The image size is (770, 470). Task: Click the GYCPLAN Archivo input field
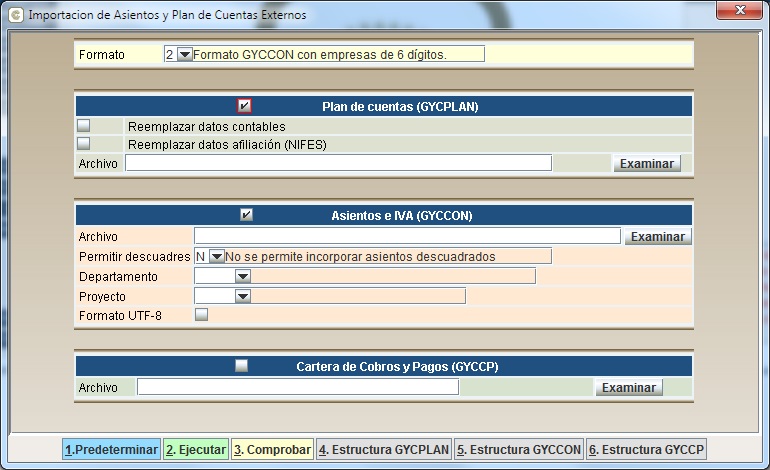point(338,163)
